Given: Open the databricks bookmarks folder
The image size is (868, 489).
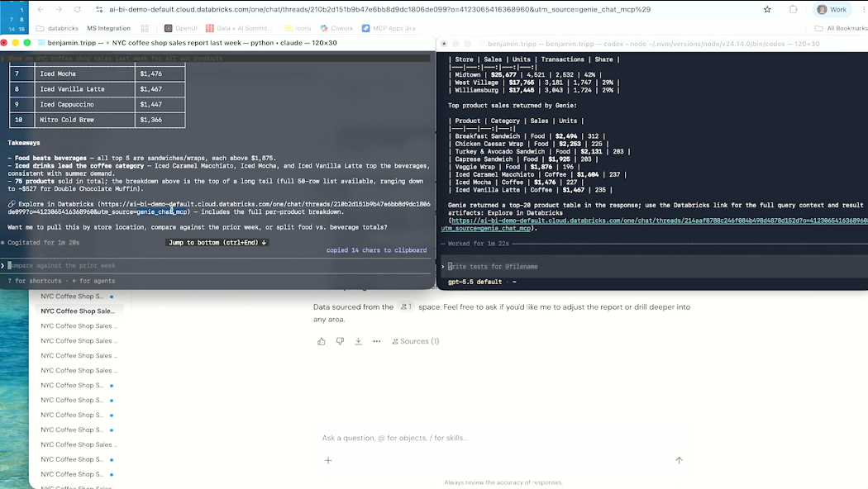Looking at the screenshot, I should (x=57, y=28).
